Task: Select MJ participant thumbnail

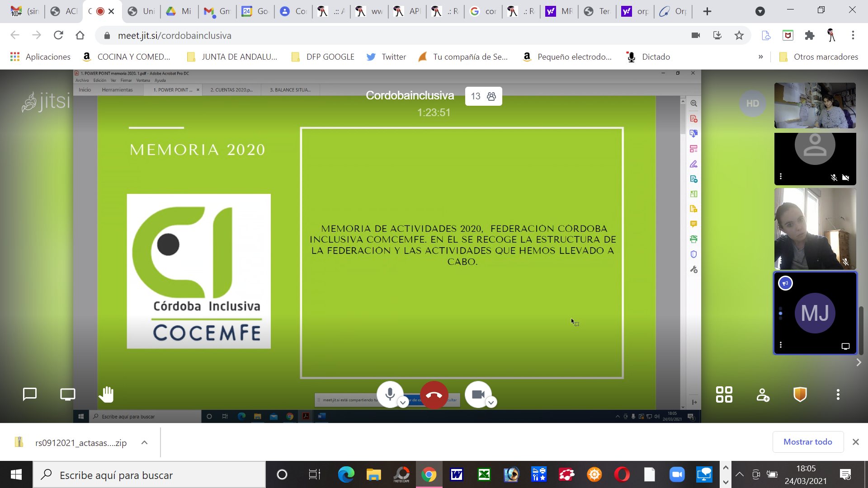Action: (815, 313)
